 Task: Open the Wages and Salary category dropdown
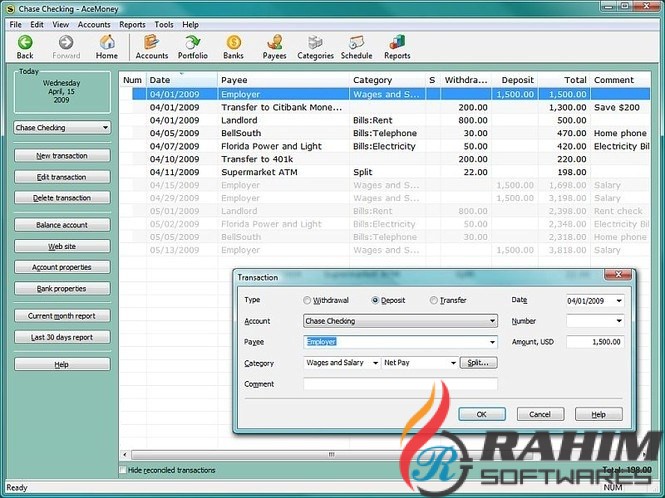point(375,363)
